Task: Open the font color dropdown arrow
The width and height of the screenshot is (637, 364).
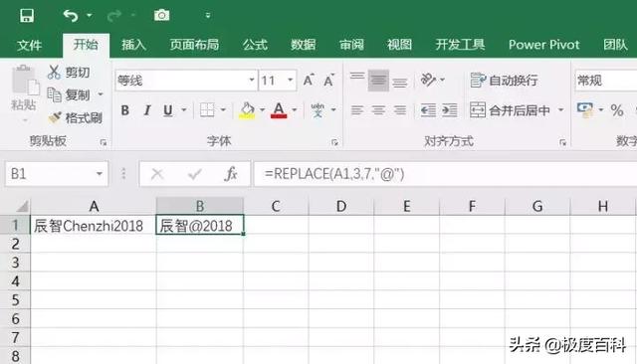Action: click(295, 110)
